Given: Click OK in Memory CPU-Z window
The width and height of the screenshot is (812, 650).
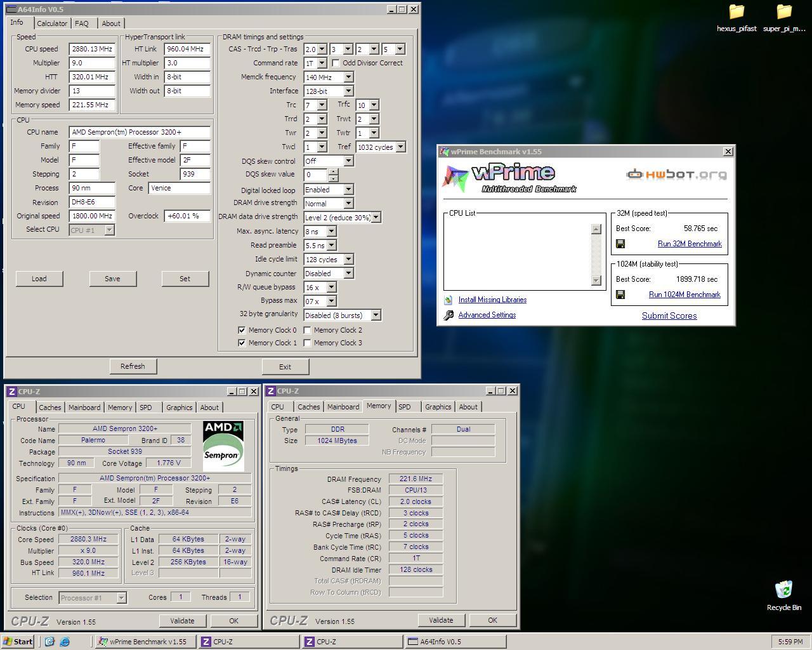Looking at the screenshot, I should 492,620.
